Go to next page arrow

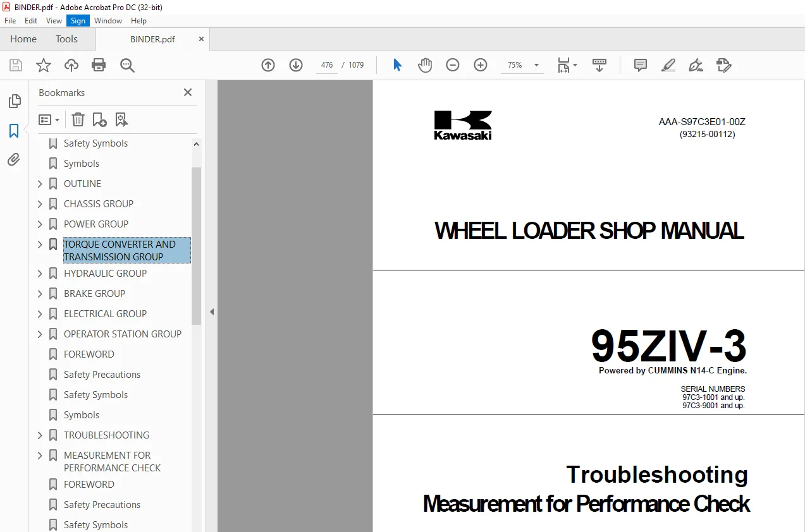point(296,65)
